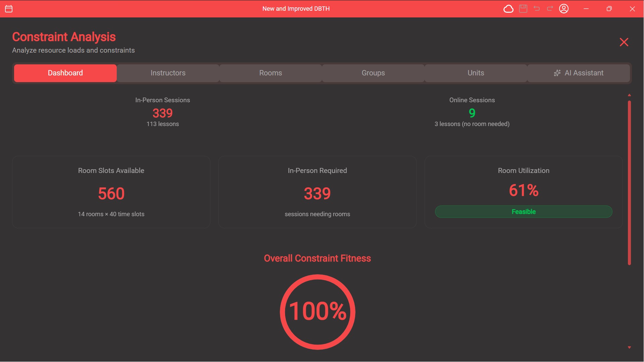The width and height of the screenshot is (644, 362).
Task: Click the calendar icon in title bar
Action: click(x=9, y=9)
